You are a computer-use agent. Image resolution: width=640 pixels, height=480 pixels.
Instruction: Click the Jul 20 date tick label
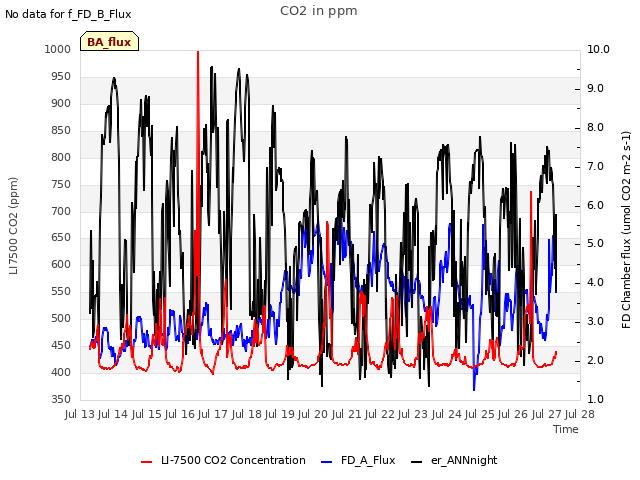pyautogui.click(x=313, y=414)
